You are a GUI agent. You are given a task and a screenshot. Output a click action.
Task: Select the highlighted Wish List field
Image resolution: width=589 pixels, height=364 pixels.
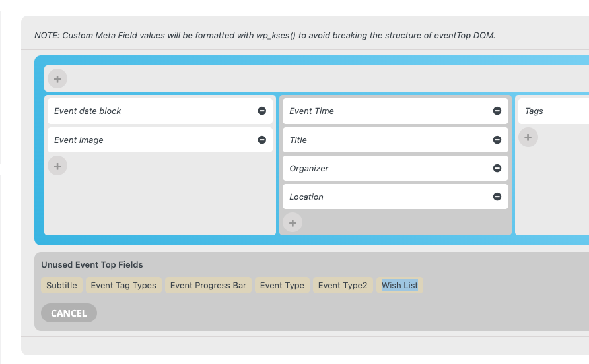[x=399, y=285]
